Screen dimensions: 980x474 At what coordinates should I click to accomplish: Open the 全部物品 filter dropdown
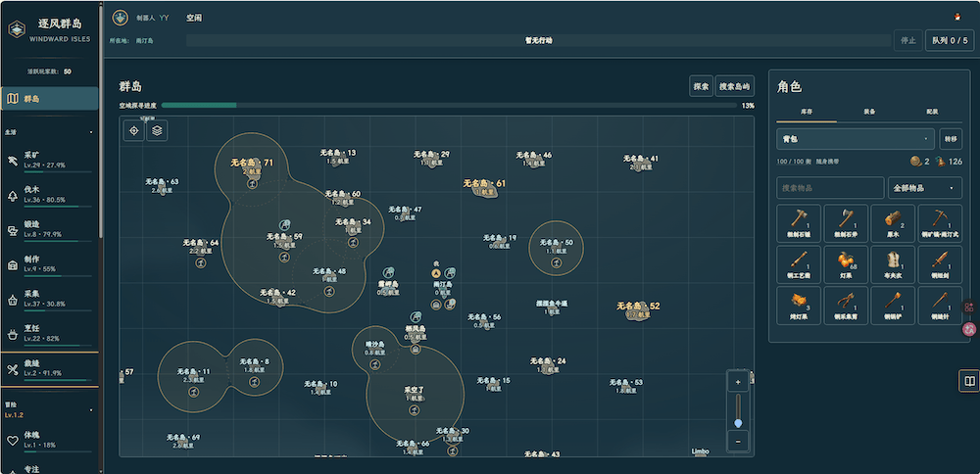point(925,188)
